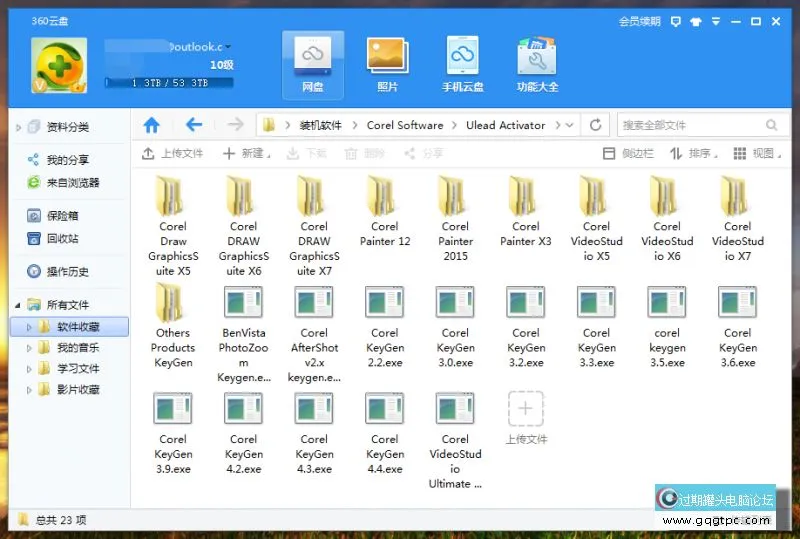Select Corel KeyGen 3.6.exe file
Viewport: 800px width, 539px height.
[737, 327]
